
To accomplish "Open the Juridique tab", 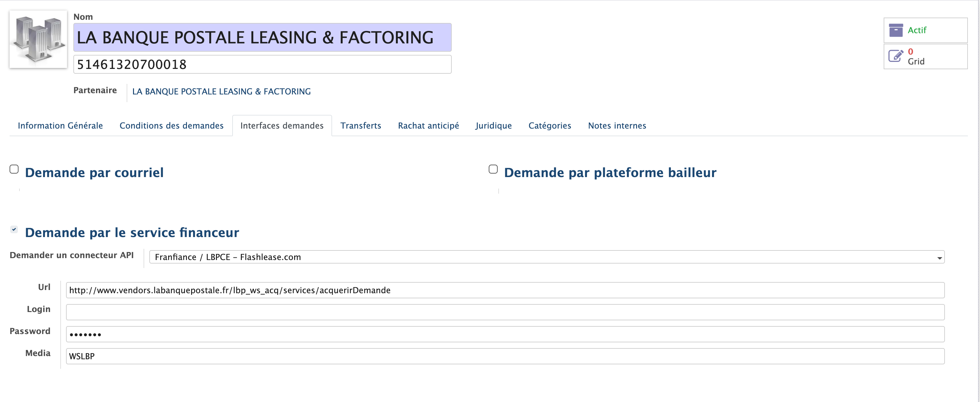I will click(493, 125).
